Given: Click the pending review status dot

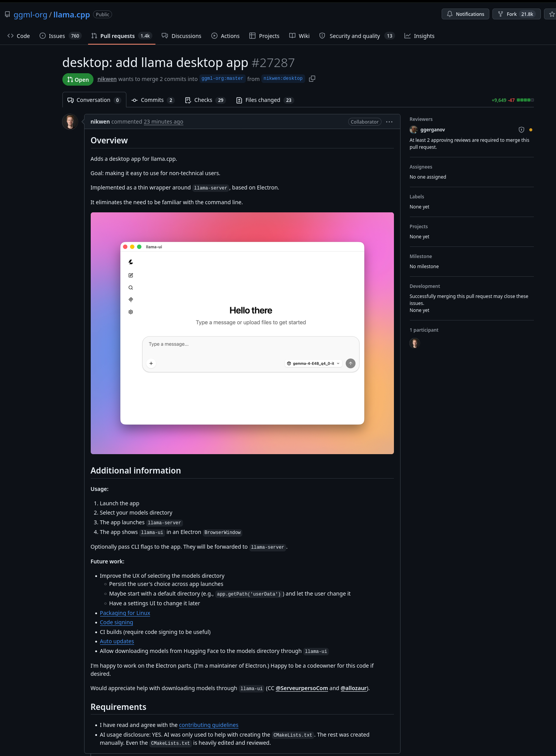Looking at the screenshot, I should pyautogui.click(x=531, y=130).
